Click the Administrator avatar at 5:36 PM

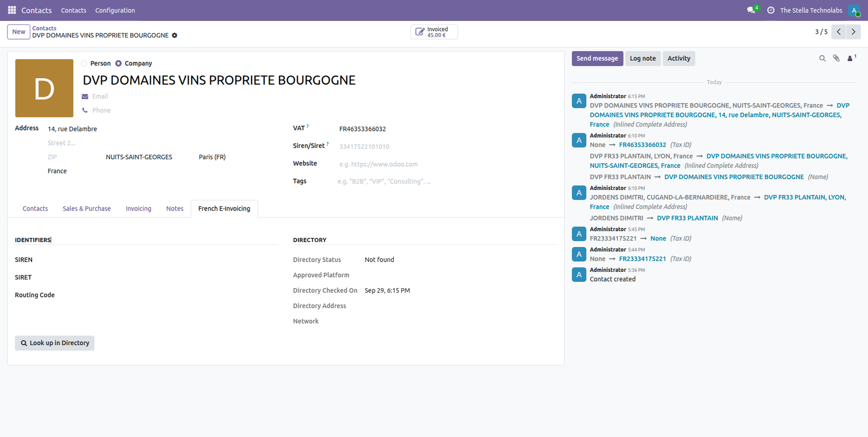[x=579, y=275]
